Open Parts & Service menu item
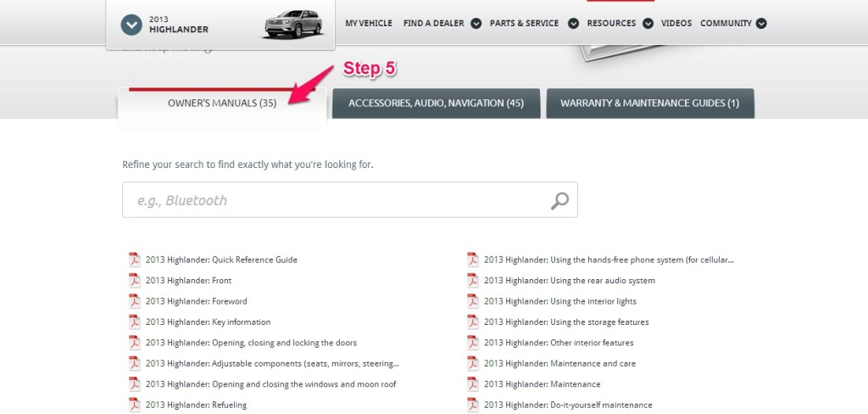The width and height of the screenshot is (868, 414). (524, 23)
